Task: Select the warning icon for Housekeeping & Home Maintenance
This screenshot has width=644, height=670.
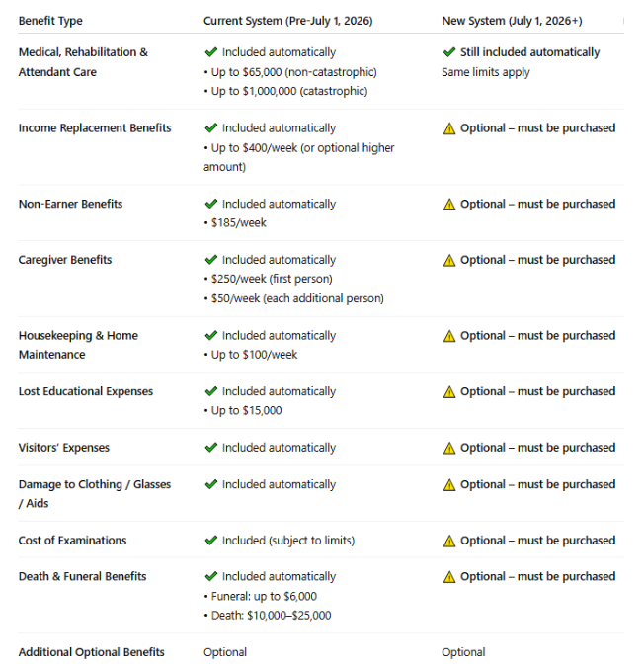Action: click(449, 336)
